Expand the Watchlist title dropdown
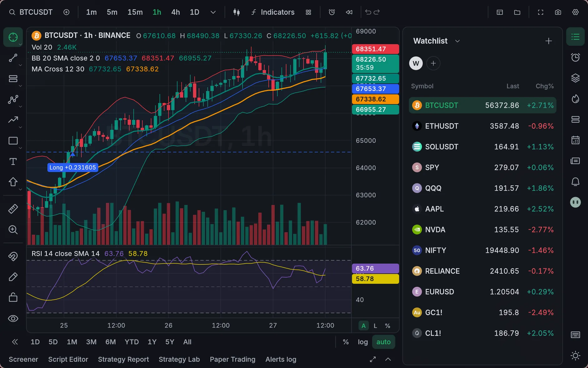Viewport: 588px width, 368px height. (x=457, y=41)
